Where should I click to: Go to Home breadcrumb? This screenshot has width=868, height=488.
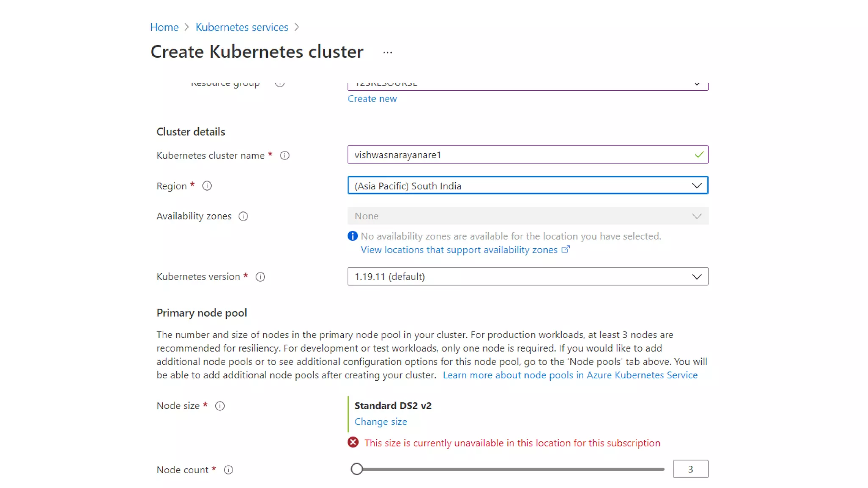(x=164, y=27)
